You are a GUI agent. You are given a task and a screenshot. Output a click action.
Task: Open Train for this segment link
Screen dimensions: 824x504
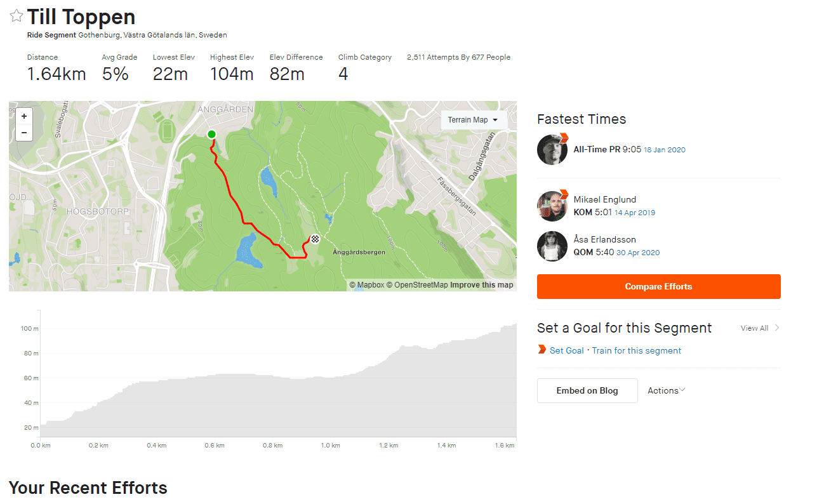point(637,350)
